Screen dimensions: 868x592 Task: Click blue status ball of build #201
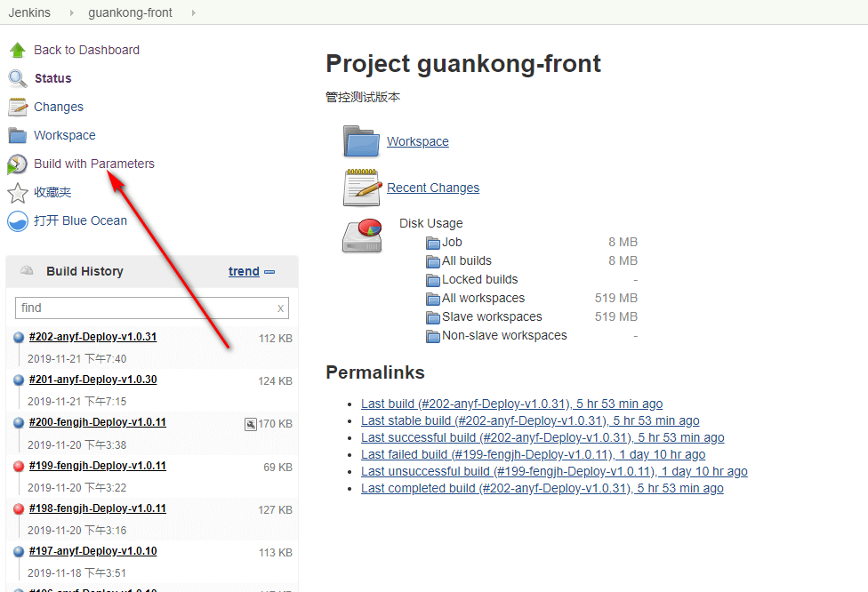click(x=19, y=380)
